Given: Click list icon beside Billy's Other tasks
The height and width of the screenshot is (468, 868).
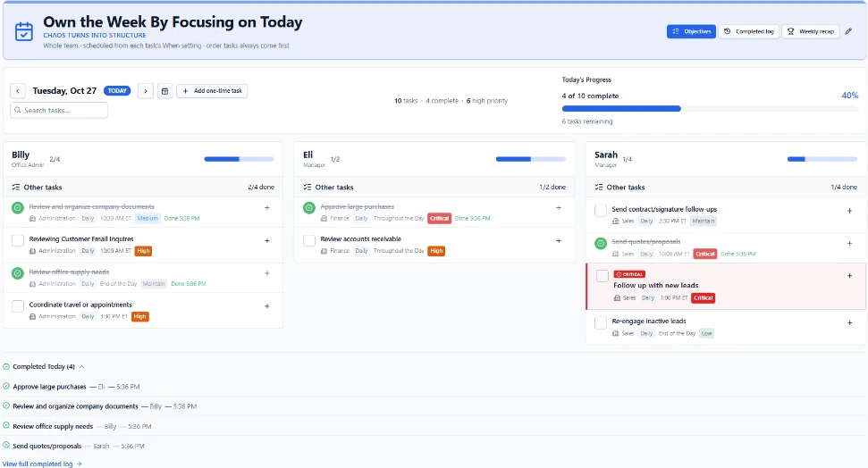Looking at the screenshot, I should click(x=15, y=187).
